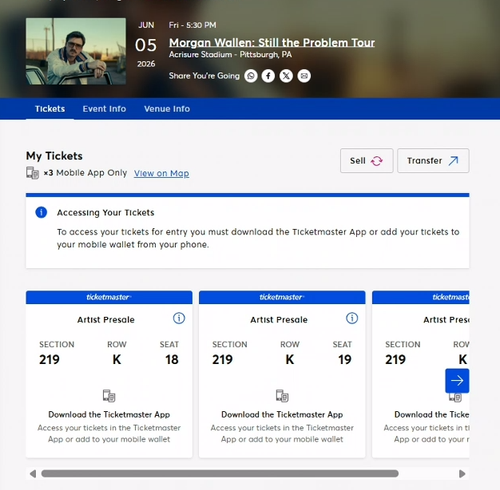Click mobile app icon on seat 18 ticket
Image resolution: width=500 pixels, height=490 pixels.
(x=109, y=396)
